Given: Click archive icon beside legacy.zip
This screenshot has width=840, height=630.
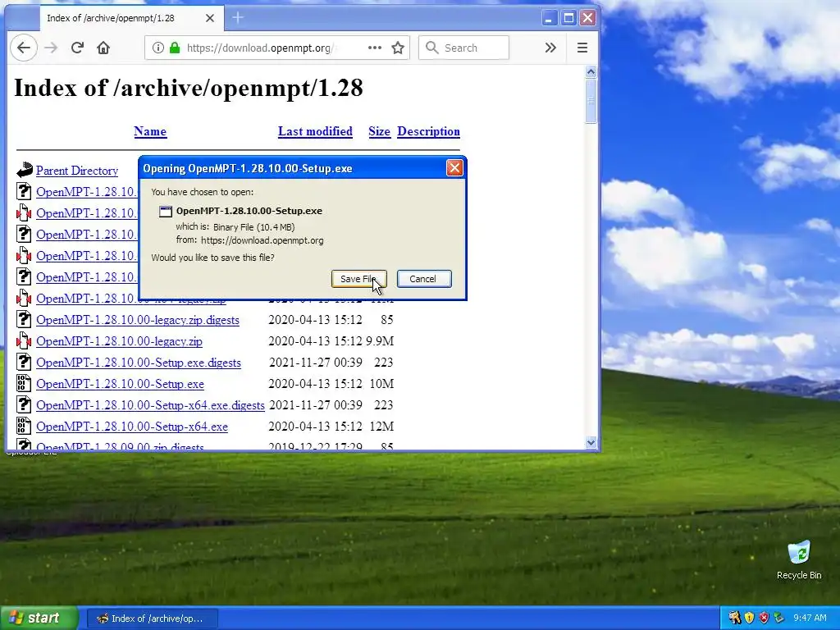Looking at the screenshot, I should [24, 340].
